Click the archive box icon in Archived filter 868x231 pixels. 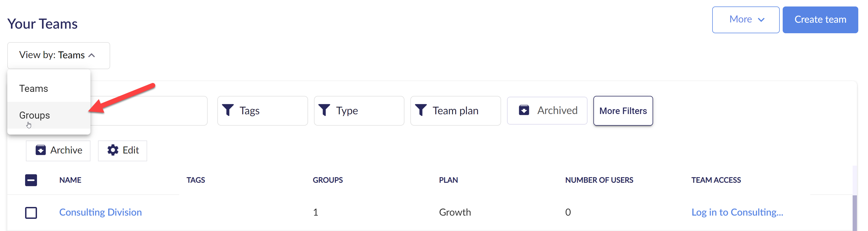(524, 110)
